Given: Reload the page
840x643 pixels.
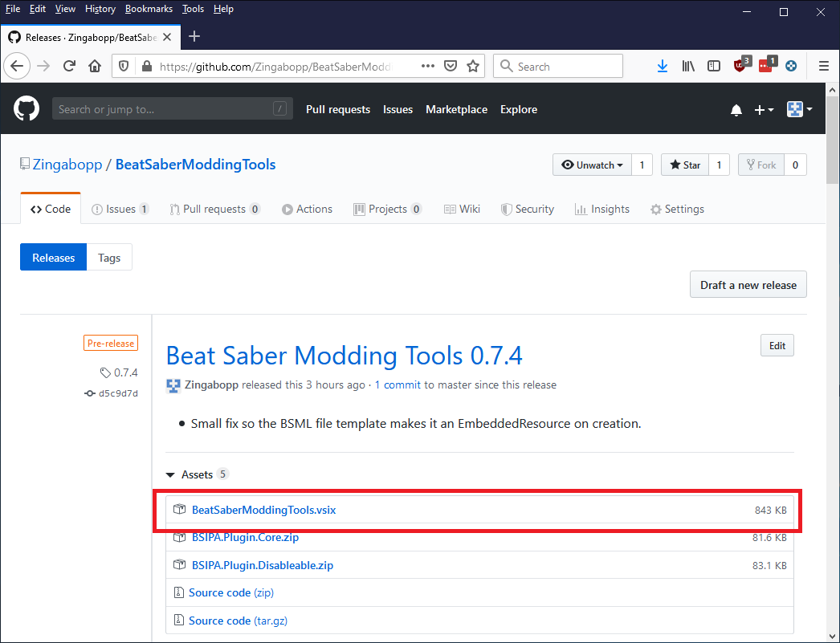Looking at the screenshot, I should coord(69,67).
